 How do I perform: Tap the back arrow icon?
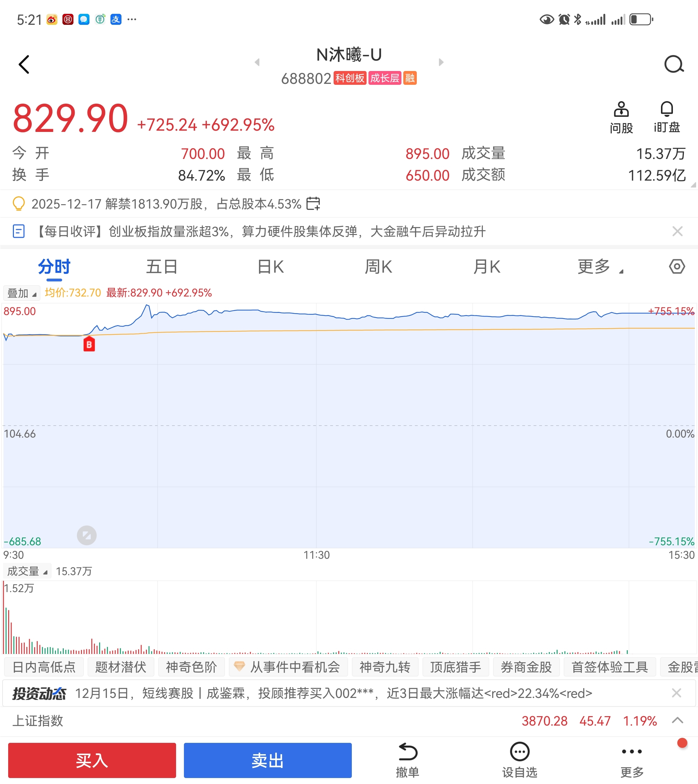tap(24, 64)
